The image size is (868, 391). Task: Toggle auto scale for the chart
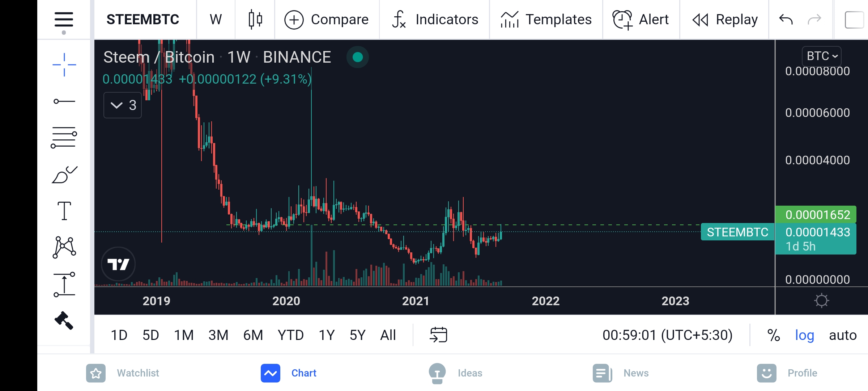pos(842,335)
